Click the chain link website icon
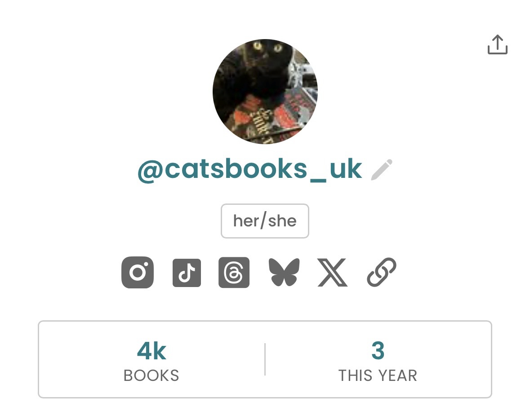The height and width of the screenshot is (420, 530). pos(382,272)
